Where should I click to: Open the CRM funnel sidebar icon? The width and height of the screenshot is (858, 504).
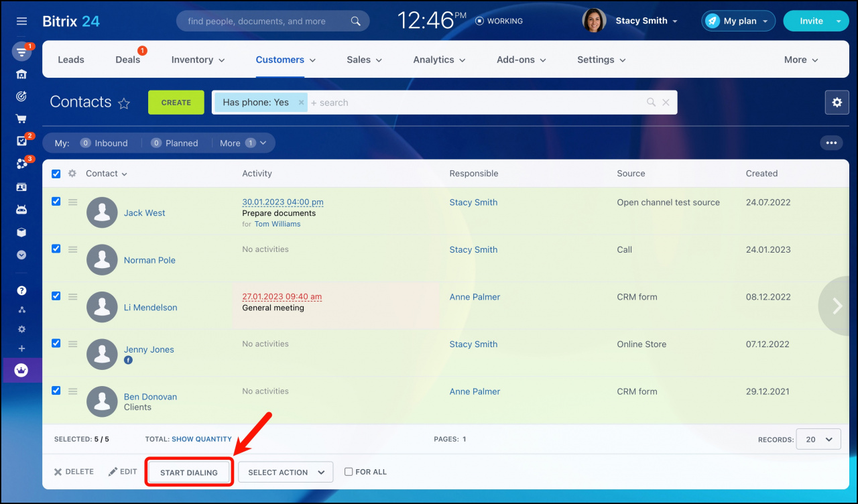(x=21, y=52)
